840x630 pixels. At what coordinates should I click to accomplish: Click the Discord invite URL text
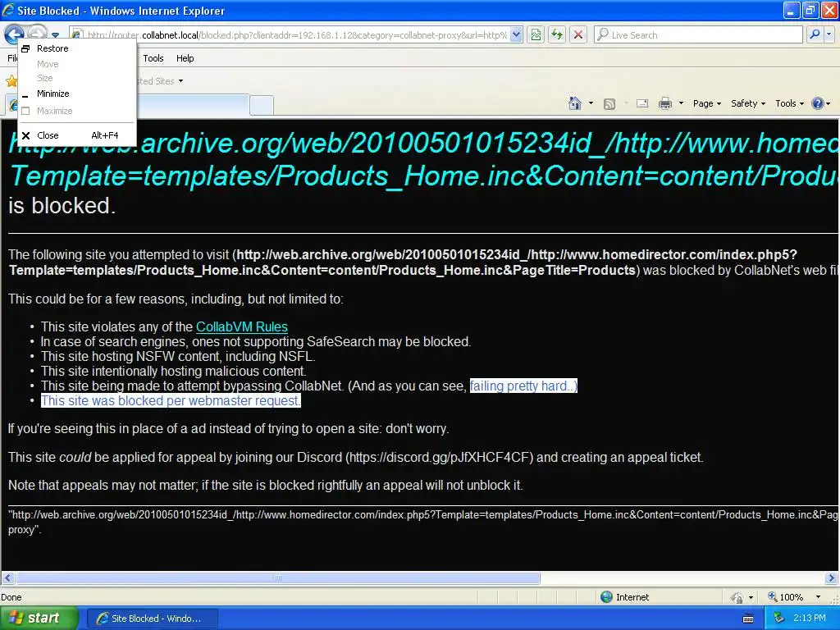pos(440,458)
